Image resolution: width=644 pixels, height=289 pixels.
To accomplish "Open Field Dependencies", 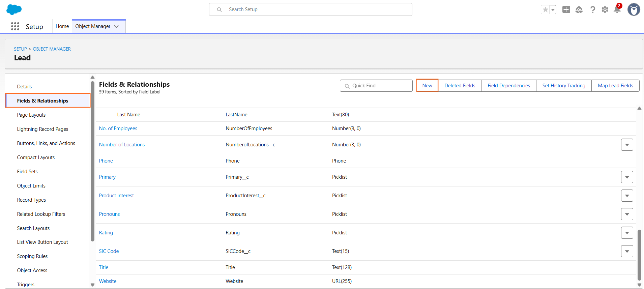I will [509, 86].
